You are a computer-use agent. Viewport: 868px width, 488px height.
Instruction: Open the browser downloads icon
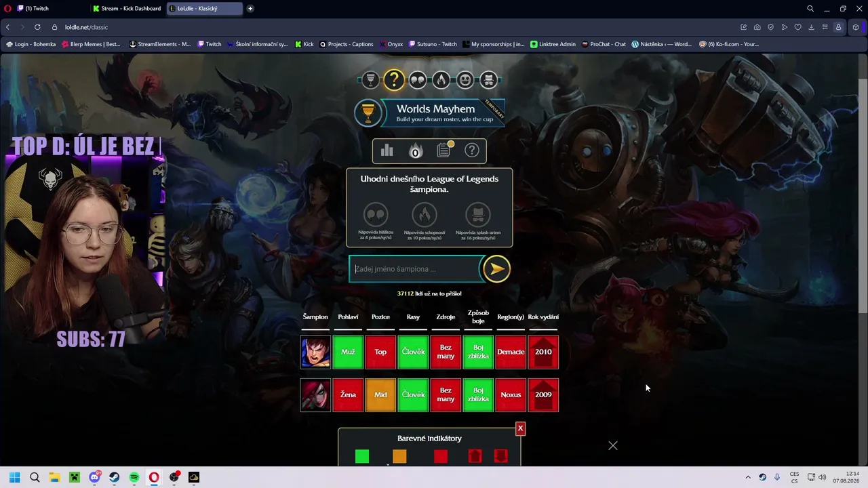(x=811, y=27)
